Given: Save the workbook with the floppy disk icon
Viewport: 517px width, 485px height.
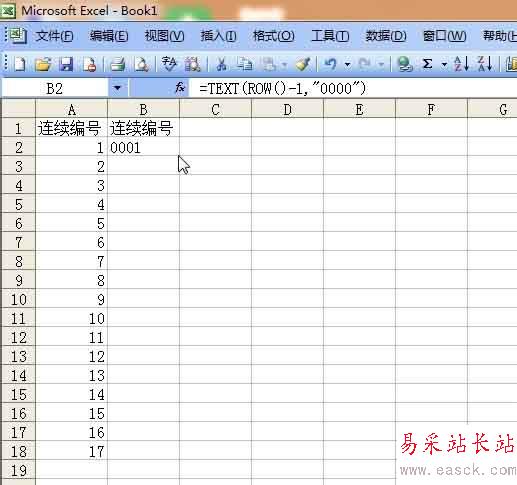Looking at the screenshot, I should 66,64.
